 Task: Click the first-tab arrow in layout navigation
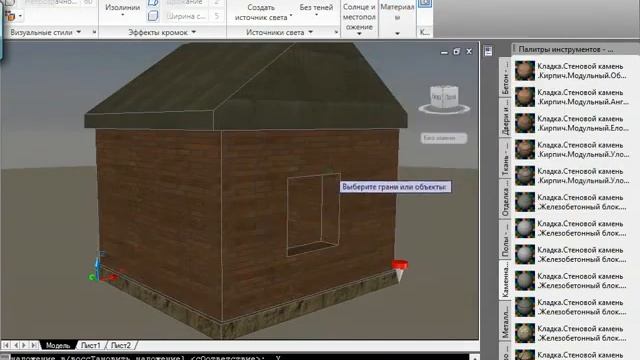pos(6,345)
